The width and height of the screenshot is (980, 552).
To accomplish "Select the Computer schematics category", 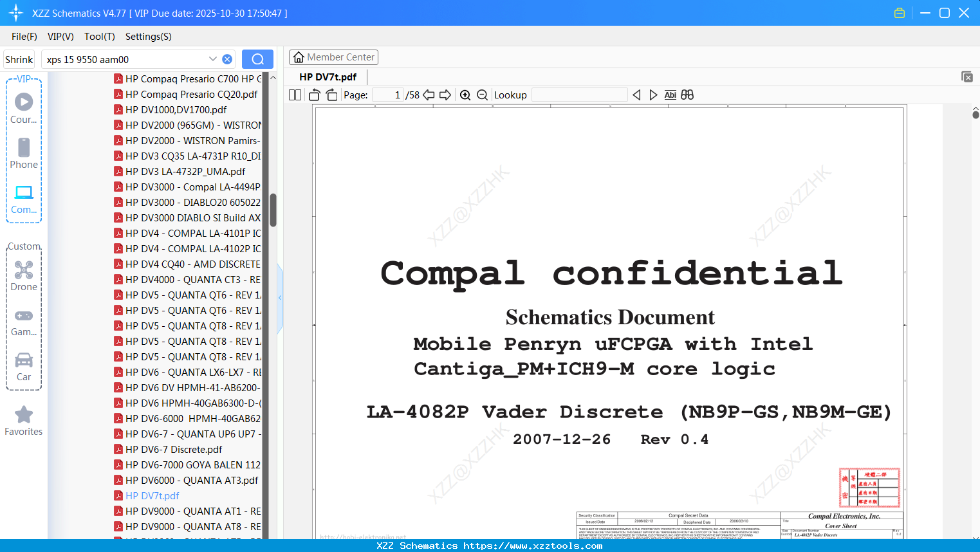I will (24, 199).
